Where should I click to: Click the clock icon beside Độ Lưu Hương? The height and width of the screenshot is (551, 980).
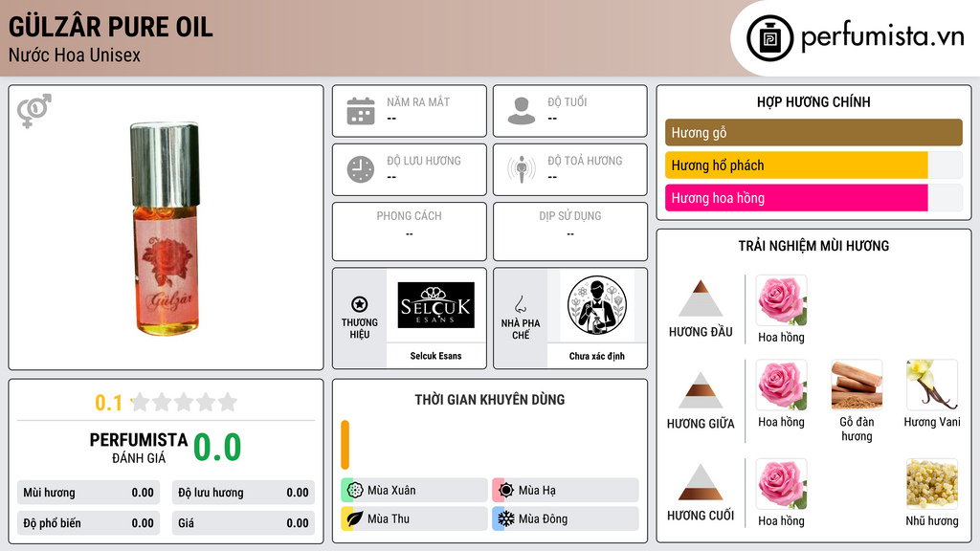361,169
